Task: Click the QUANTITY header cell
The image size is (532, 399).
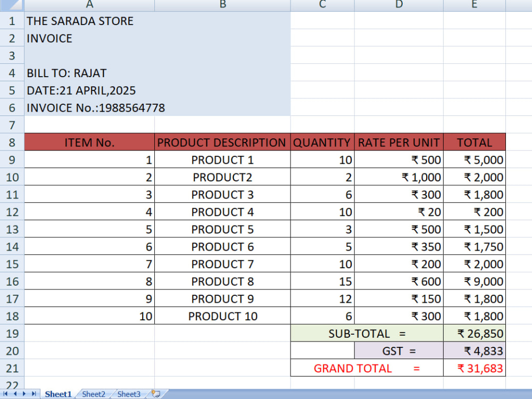Action: coord(322,142)
